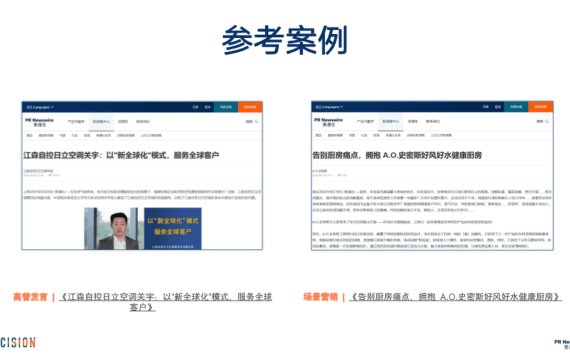Click headline 江森自控日立空调关宇 in the screenshot
Image resolution: width=570 pixels, height=360 pixels.
click(x=121, y=155)
